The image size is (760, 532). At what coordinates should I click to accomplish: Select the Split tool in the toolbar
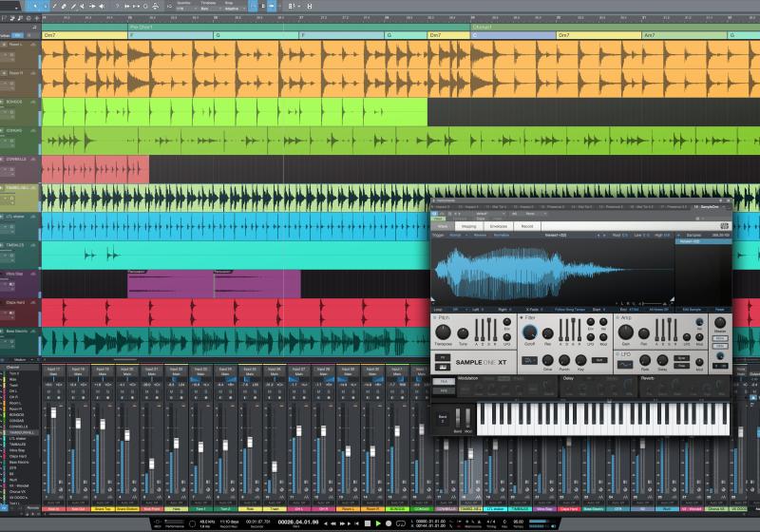point(54,7)
